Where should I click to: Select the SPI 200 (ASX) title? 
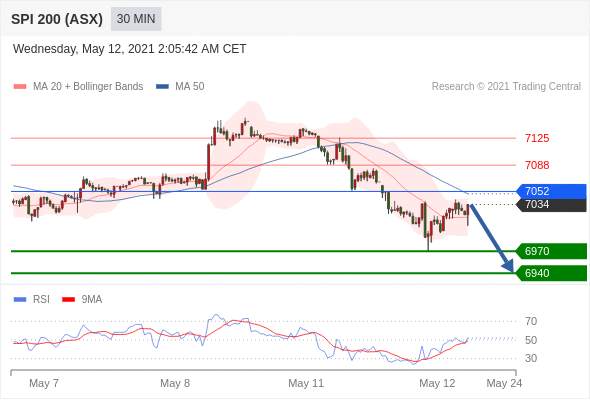tap(57, 19)
